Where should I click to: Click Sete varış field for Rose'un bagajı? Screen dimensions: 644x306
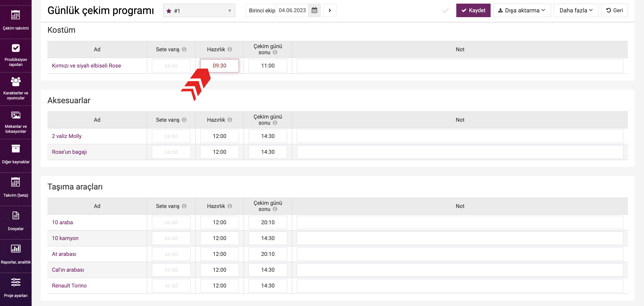pyautogui.click(x=171, y=152)
